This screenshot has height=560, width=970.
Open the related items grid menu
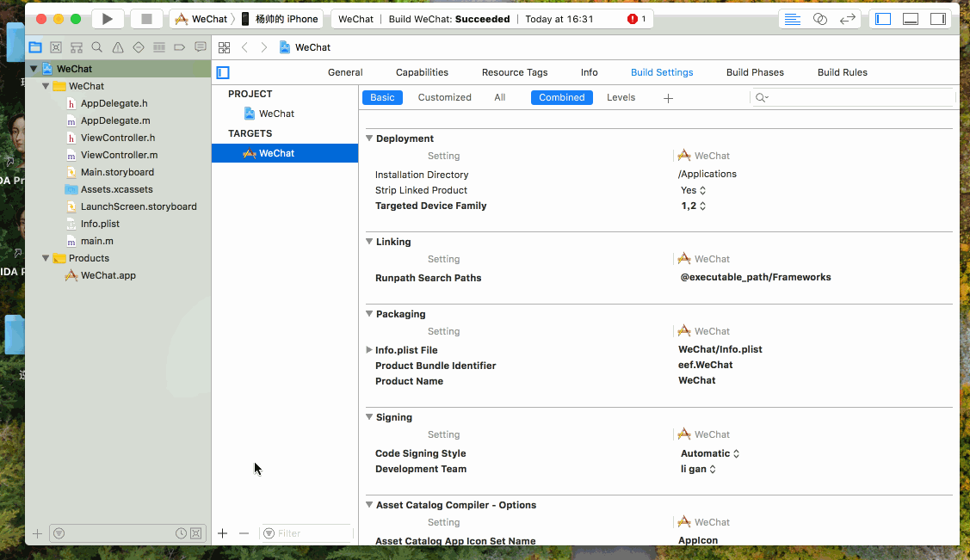224,47
